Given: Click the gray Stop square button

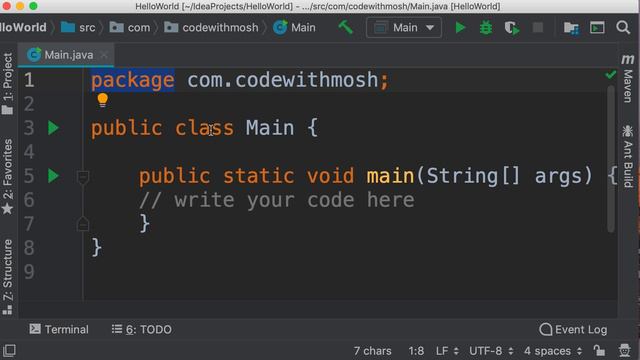Looking at the screenshot, I should tap(538, 27).
